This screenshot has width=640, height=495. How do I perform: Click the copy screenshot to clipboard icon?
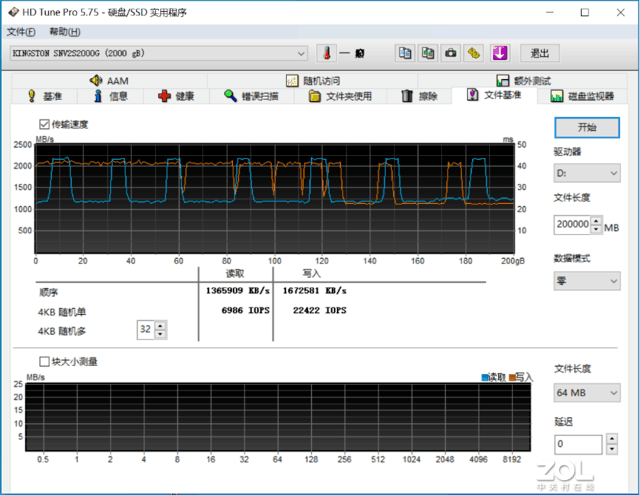[428, 53]
